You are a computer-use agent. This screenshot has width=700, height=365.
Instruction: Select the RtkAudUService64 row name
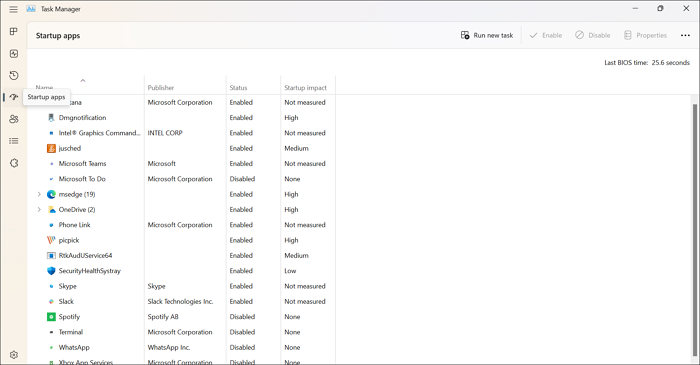click(85, 255)
